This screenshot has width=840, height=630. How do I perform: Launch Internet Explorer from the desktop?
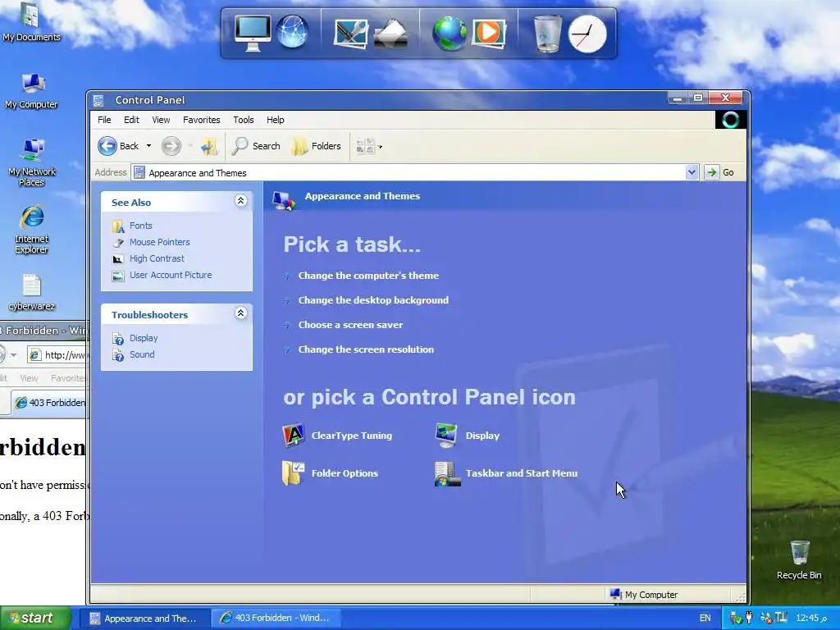click(x=32, y=230)
